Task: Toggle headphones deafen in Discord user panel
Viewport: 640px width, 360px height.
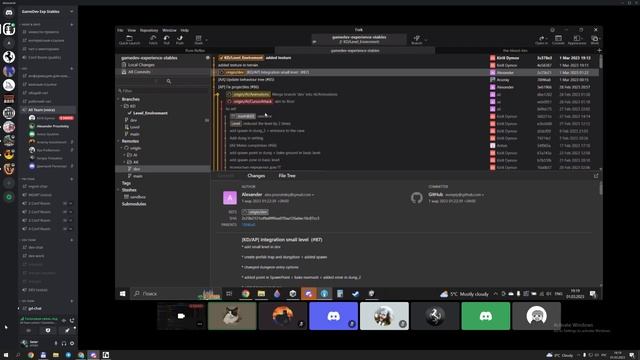Action: (x=64, y=343)
